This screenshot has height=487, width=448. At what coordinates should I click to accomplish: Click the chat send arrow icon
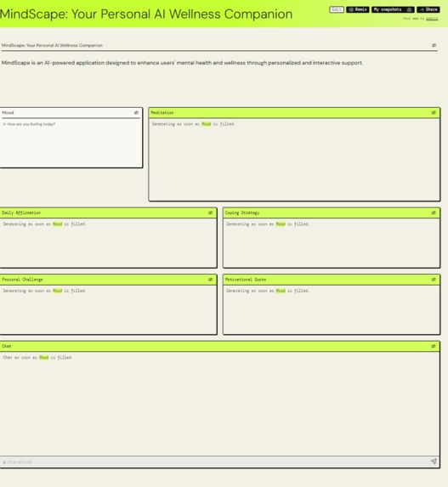(434, 462)
